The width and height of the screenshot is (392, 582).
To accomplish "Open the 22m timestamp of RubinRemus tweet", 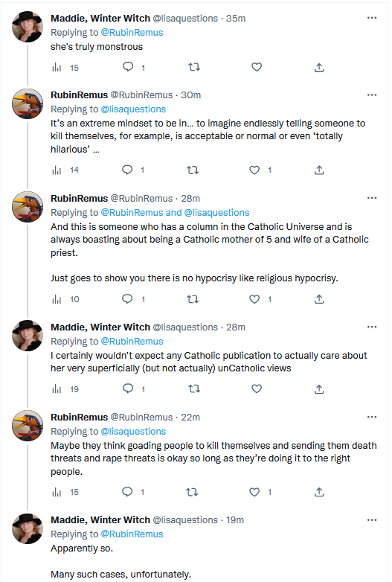I will (x=190, y=418).
